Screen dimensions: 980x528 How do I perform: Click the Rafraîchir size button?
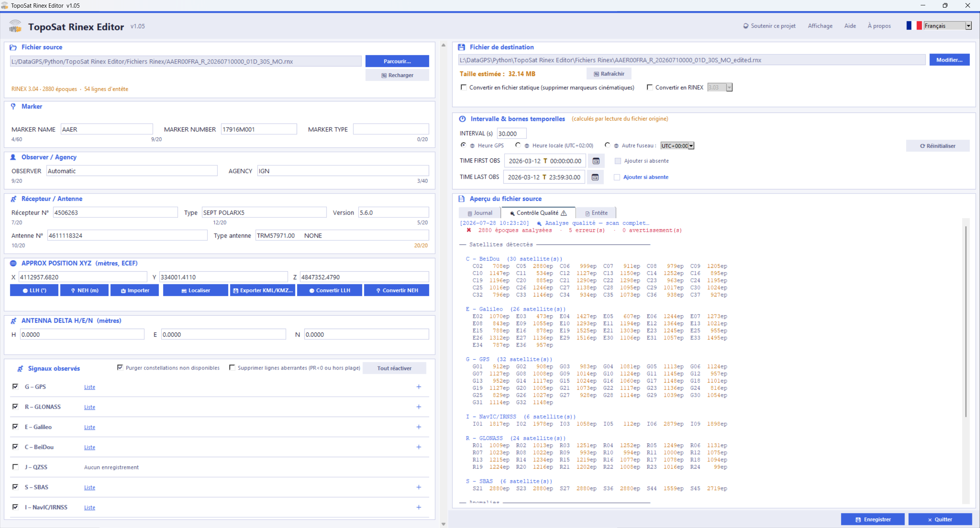[609, 74]
